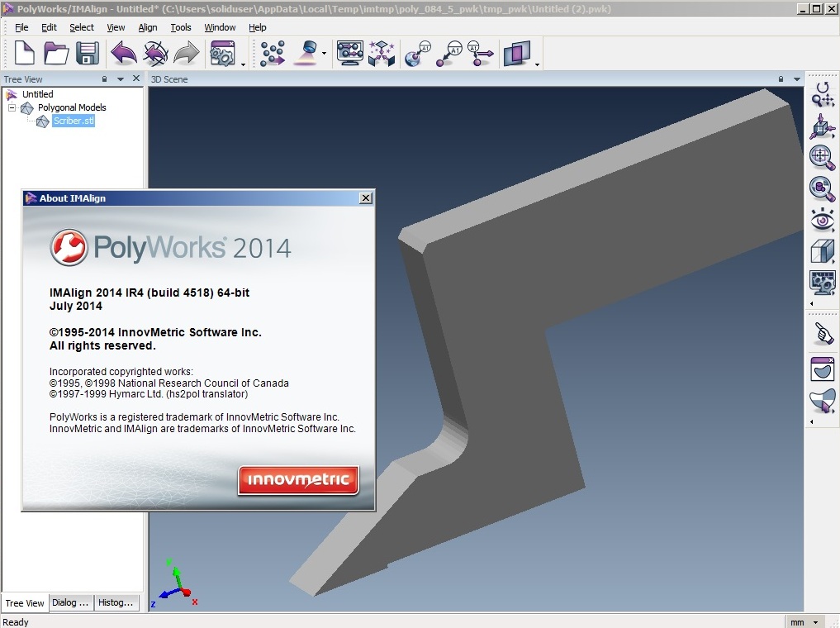The image size is (840, 628).
Task: Click the eye visibility icon in right toolbar
Action: click(823, 220)
